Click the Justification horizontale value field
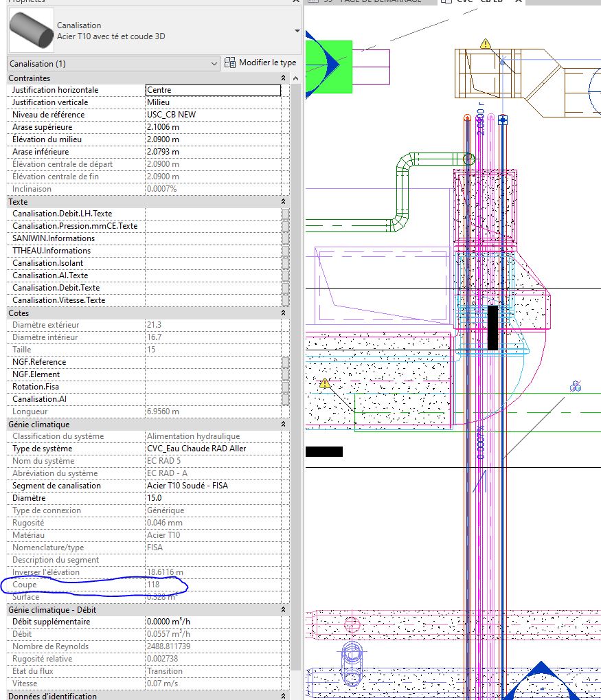Image resolution: width=601 pixels, height=700 pixels. tap(213, 90)
